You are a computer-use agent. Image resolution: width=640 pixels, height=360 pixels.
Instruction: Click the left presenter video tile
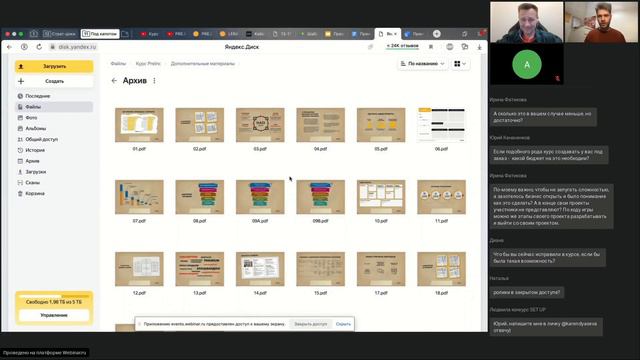point(527,22)
